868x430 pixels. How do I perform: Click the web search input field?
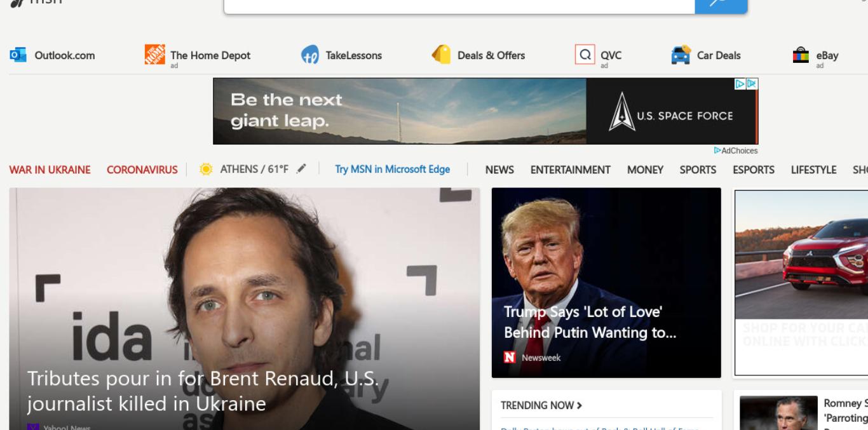pyautogui.click(x=459, y=5)
